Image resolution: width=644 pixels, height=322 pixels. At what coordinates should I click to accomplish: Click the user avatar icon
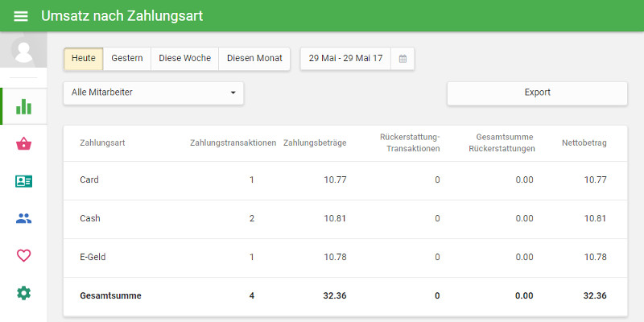23,52
